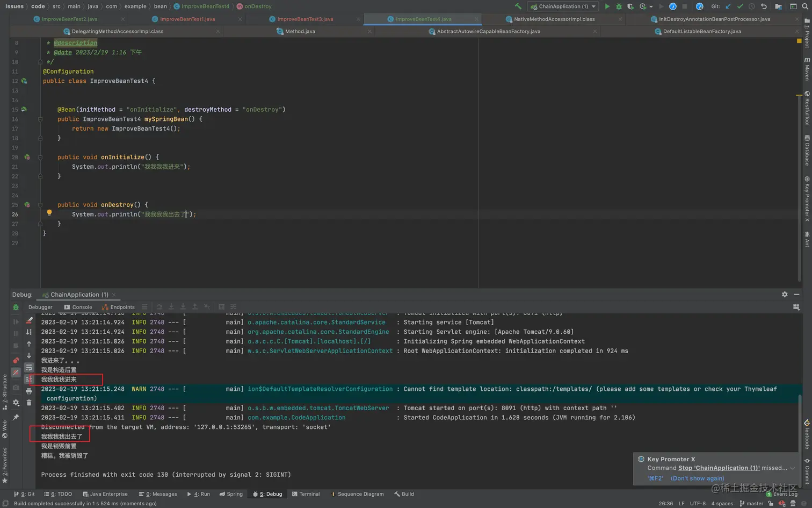The image size is (812, 508).
Task: Open the ChainApplication (1) run configuration dropdown
Action: [563, 6]
